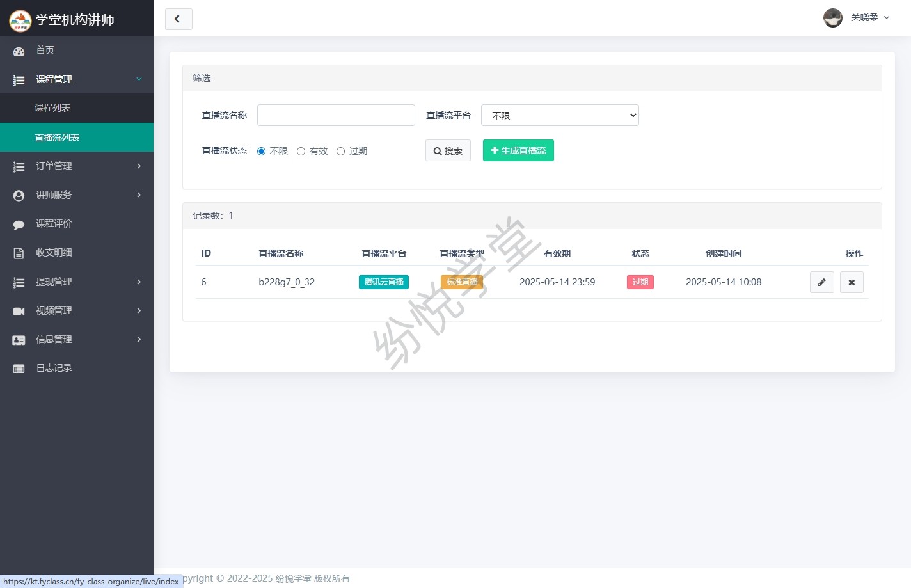Click the 直播流名称 text input field
The width and height of the screenshot is (911, 588).
[x=336, y=115]
